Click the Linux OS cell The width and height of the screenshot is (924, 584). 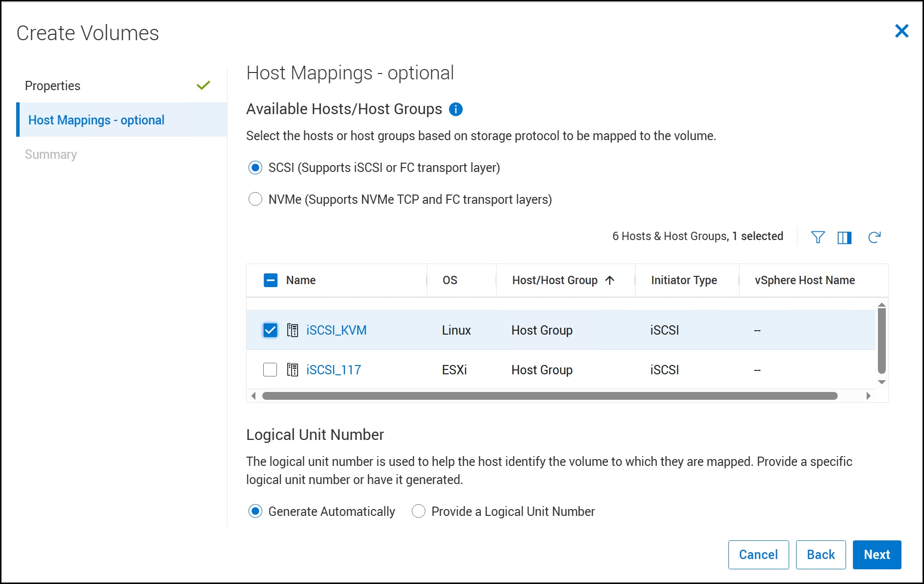[456, 330]
